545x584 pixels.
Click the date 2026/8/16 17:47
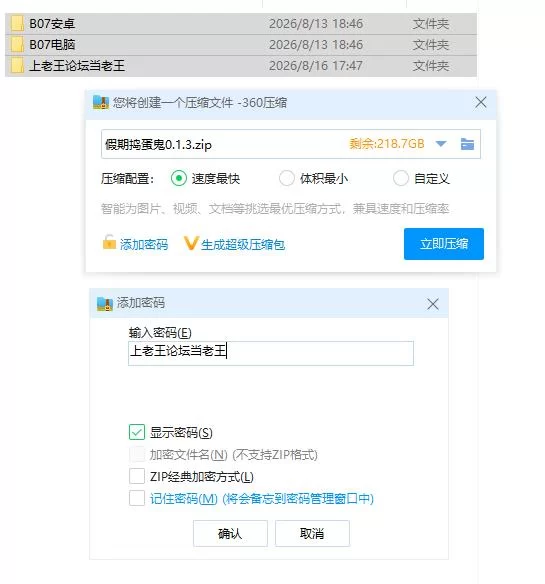[316, 66]
